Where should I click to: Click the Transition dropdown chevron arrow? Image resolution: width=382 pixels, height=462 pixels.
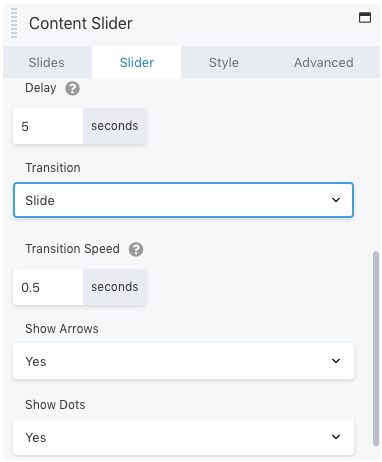pos(336,200)
